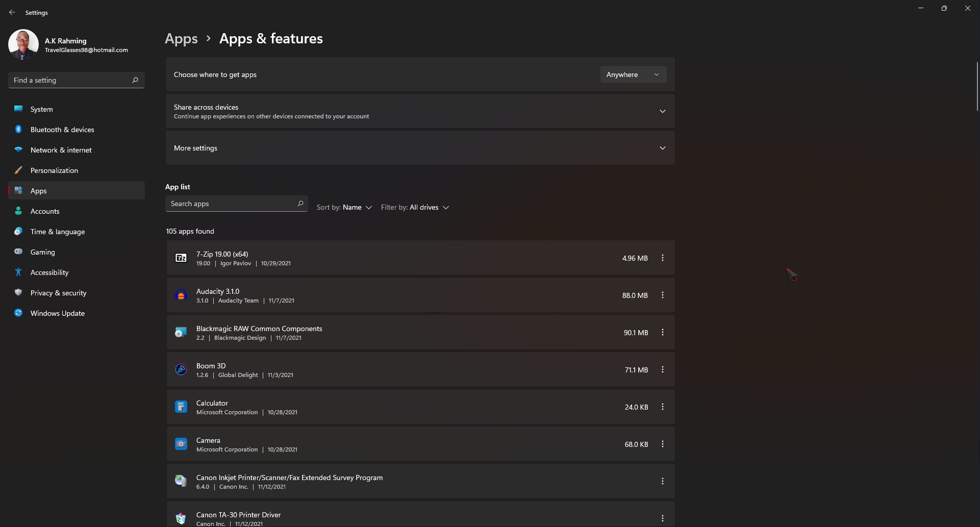Screen dimensions: 980x527
Task: Open three-dot menu for Camera app
Action: pyautogui.click(x=662, y=444)
